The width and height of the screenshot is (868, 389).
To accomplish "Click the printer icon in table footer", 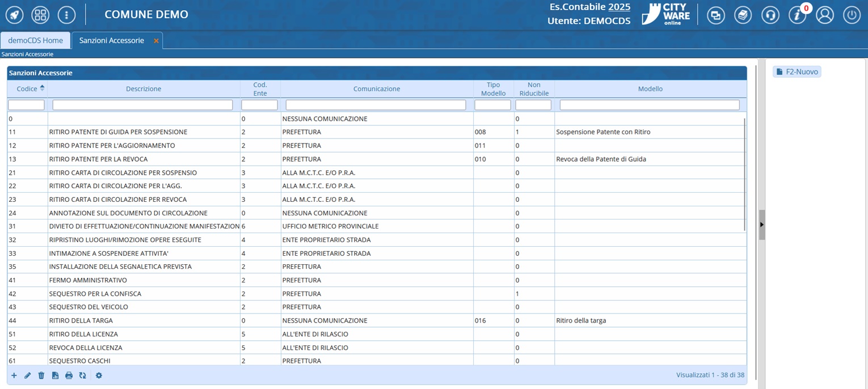I will (x=69, y=375).
